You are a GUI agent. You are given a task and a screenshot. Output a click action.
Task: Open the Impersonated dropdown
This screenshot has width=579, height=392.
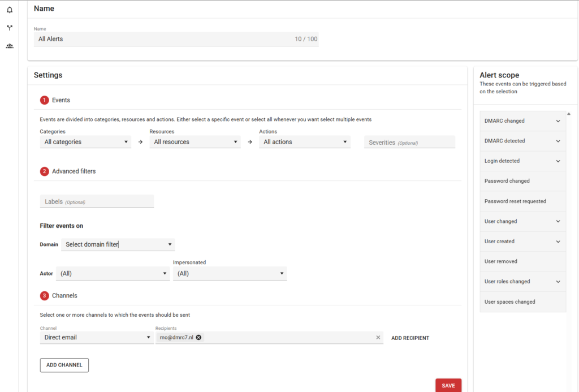230,274
